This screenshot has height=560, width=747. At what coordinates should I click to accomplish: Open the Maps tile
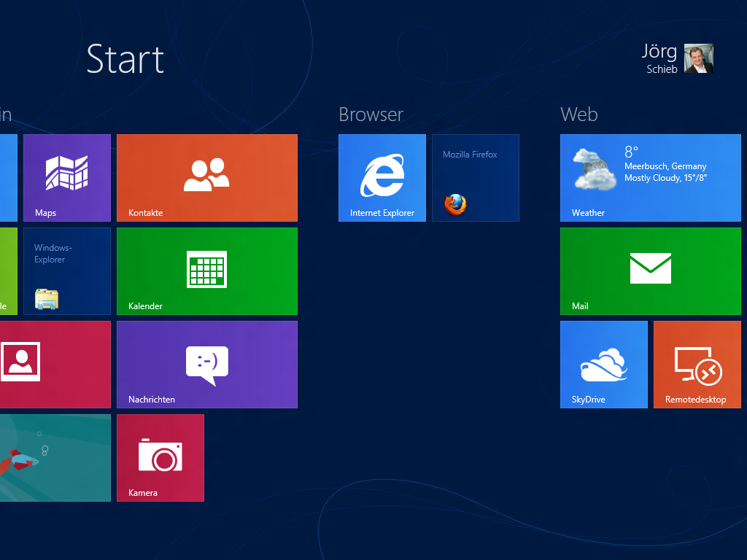(x=67, y=178)
